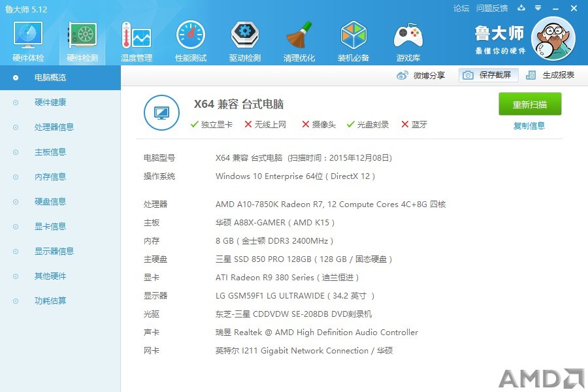Click the 问题反馈 feedback link
This screenshot has width=588, height=392.
pyautogui.click(x=492, y=8)
